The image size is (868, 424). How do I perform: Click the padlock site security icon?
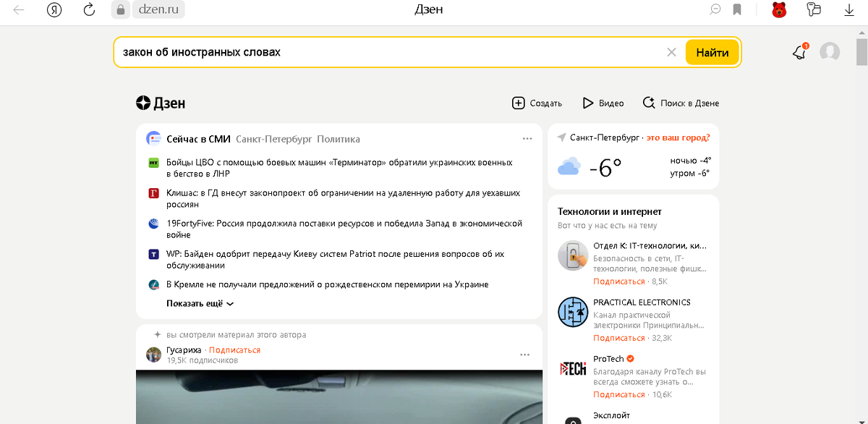pyautogui.click(x=120, y=9)
